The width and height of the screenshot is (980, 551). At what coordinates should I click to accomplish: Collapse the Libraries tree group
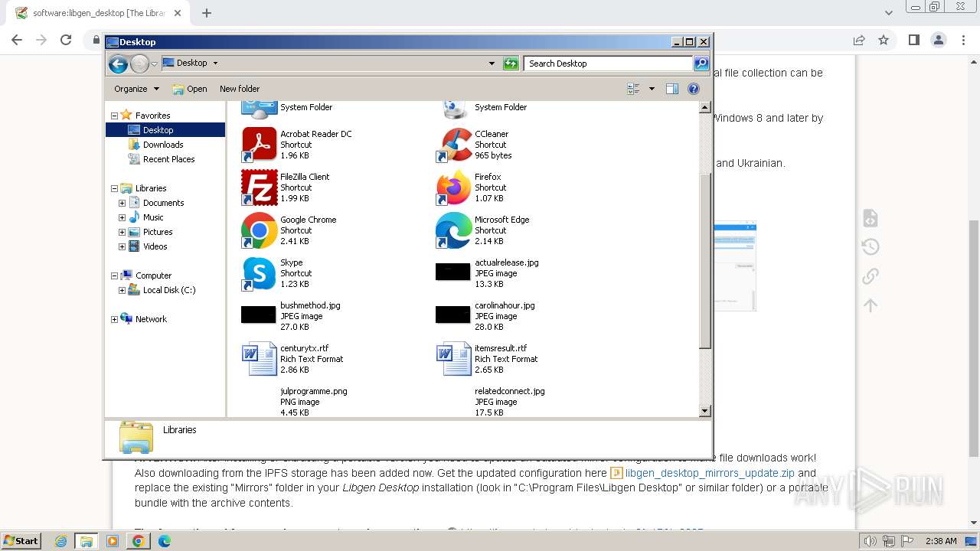[x=114, y=188]
